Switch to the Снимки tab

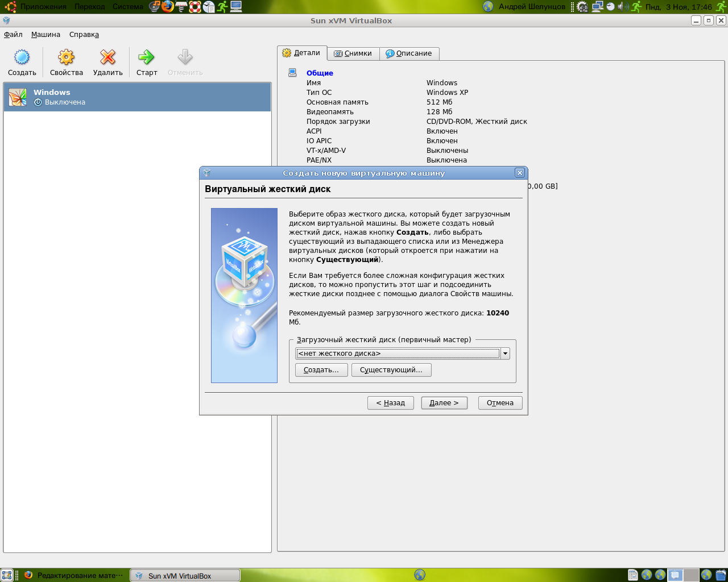coord(353,53)
